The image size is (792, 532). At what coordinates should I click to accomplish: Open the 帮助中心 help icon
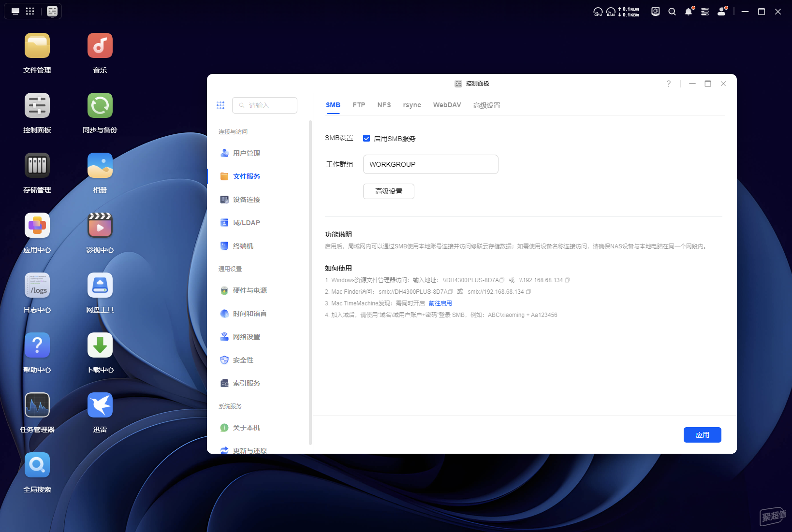click(x=37, y=345)
